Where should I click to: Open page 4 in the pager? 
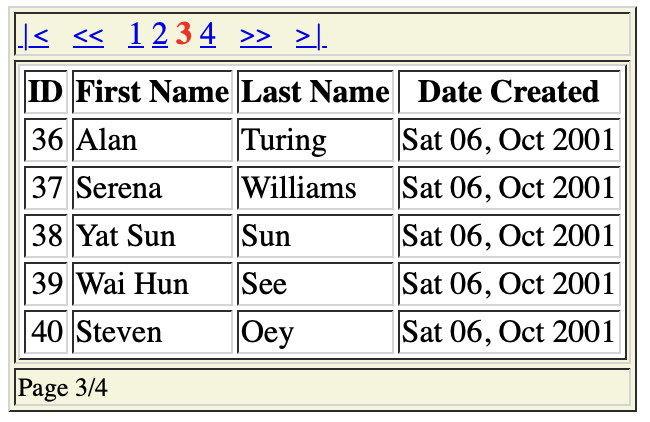coord(208,34)
